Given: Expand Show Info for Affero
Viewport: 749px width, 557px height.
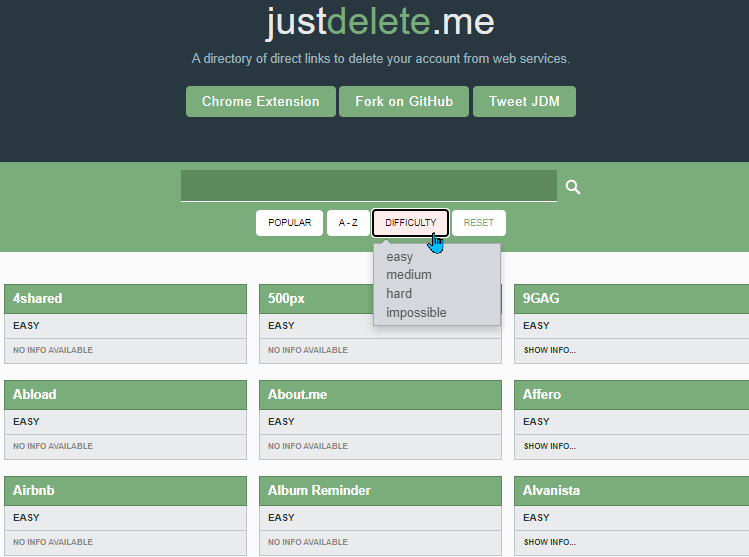Looking at the screenshot, I should click(x=549, y=446).
